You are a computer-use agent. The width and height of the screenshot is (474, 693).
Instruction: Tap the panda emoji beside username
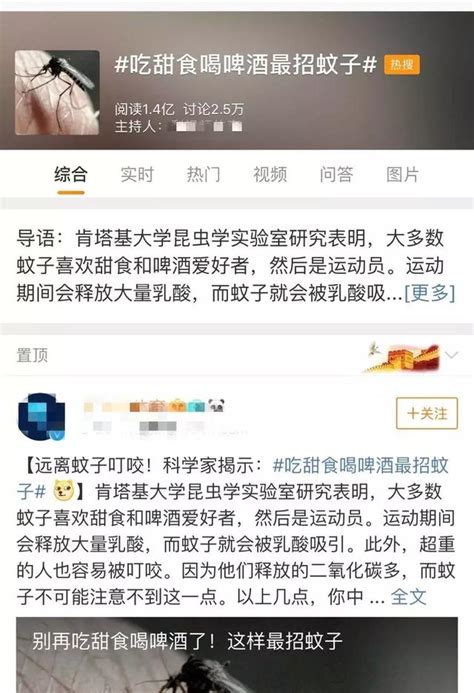[x=216, y=405]
